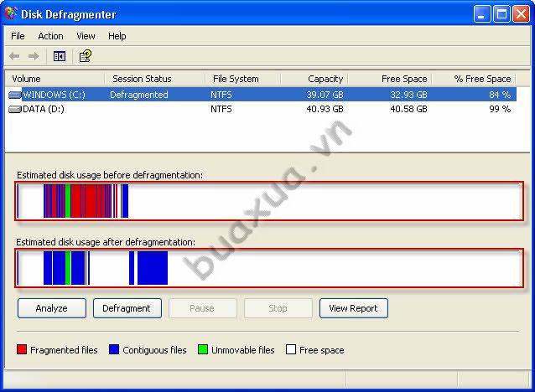Viewport: 535px width, 392px height.
Task: Click the Free space legend label
Action: pyautogui.click(x=322, y=350)
